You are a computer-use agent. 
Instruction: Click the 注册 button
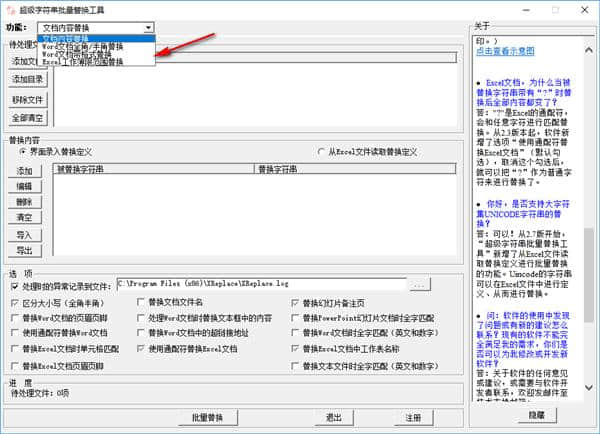414,418
